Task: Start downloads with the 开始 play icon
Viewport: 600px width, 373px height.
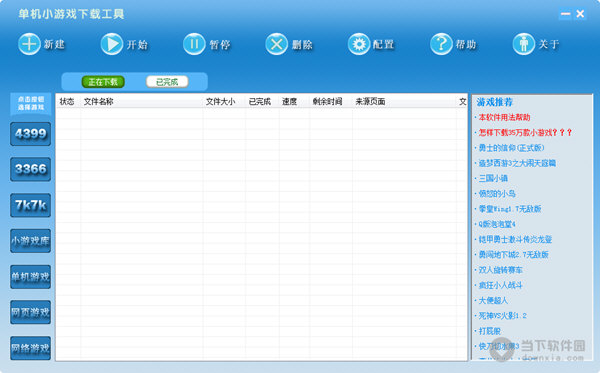Action: (x=112, y=44)
